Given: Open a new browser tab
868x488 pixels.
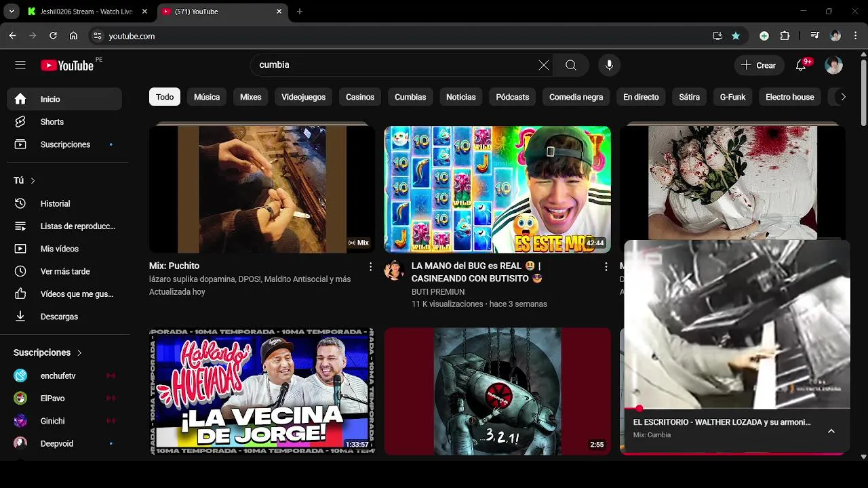Looking at the screenshot, I should pyautogui.click(x=300, y=12).
